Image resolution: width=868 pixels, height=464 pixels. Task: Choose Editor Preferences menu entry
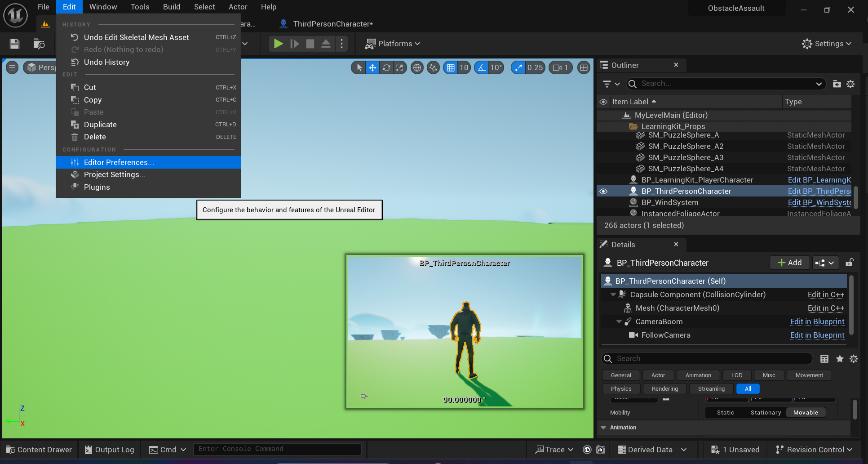tap(148, 162)
